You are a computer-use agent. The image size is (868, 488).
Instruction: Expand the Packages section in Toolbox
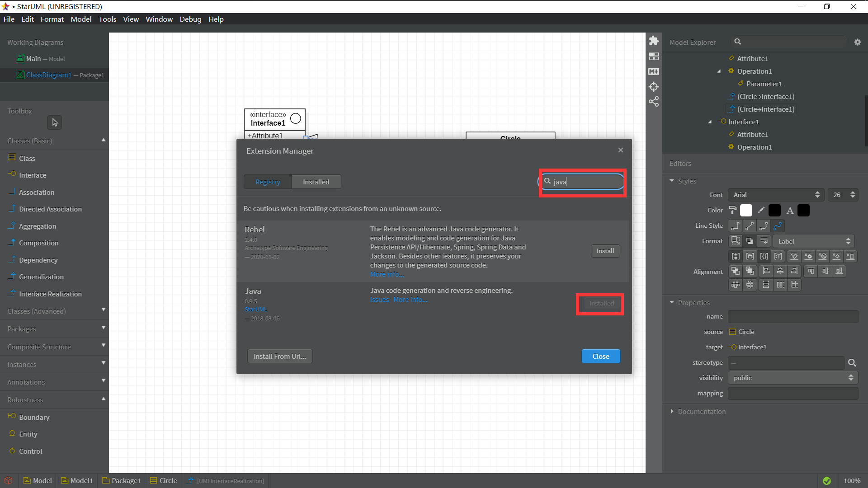(x=54, y=328)
